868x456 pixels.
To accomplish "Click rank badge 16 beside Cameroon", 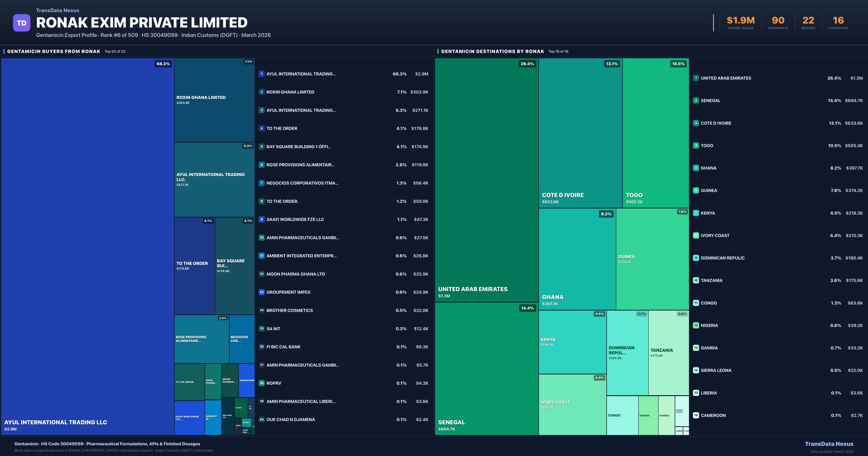I will coord(696,415).
